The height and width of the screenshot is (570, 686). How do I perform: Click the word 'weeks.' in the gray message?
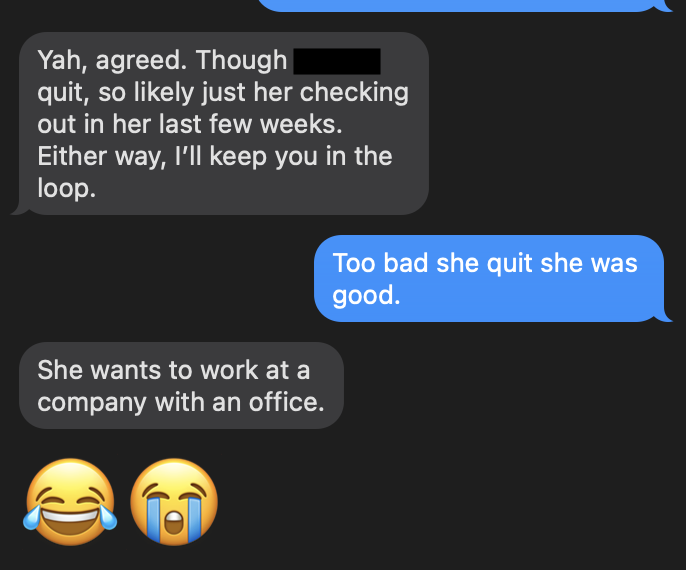301,124
